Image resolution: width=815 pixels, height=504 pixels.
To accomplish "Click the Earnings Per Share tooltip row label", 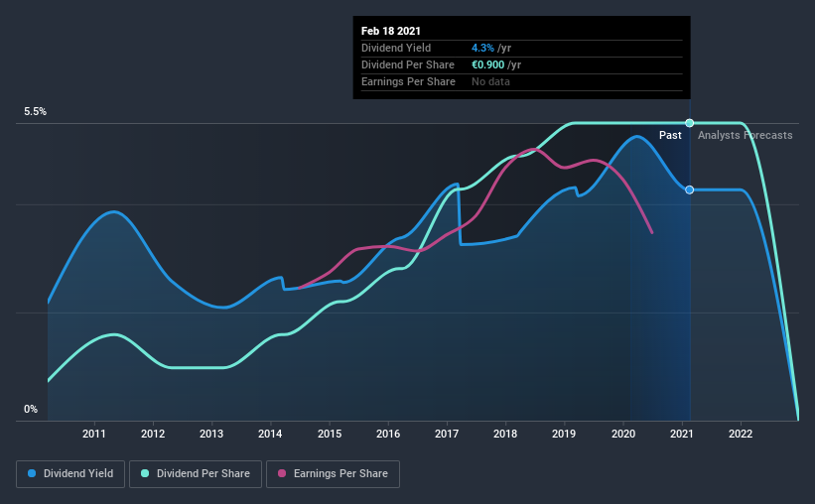I will [x=409, y=81].
